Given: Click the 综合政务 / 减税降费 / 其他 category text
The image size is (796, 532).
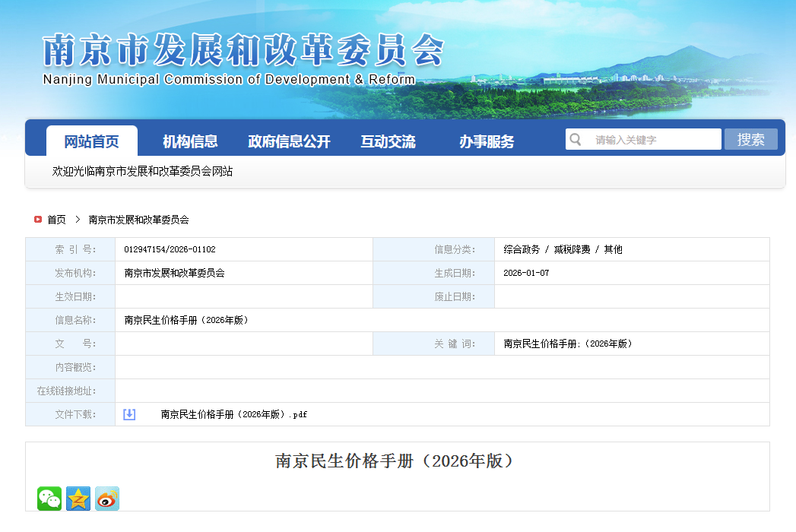Looking at the screenshot, I should click(x=563, y=249).
